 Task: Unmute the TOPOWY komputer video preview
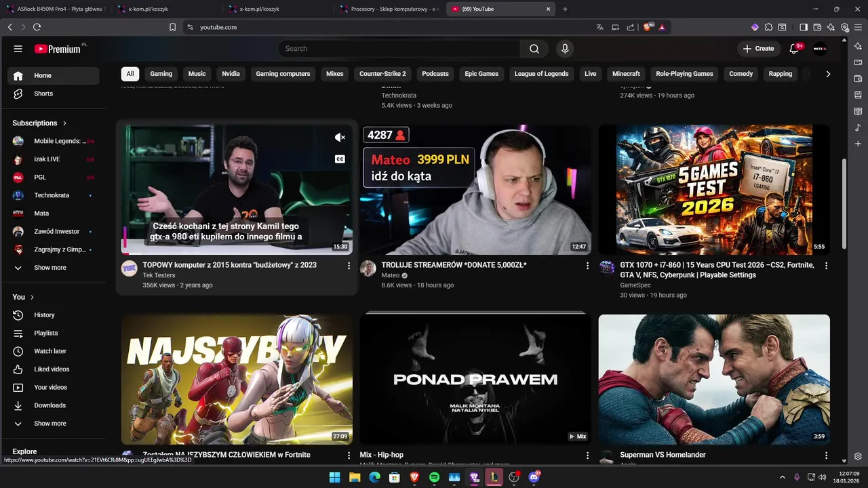pos(340,138)
